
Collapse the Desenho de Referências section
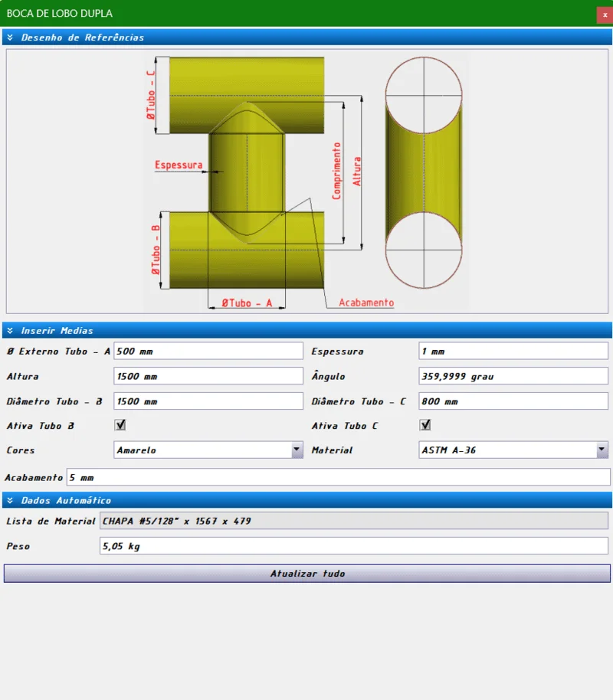pos(10,37)
